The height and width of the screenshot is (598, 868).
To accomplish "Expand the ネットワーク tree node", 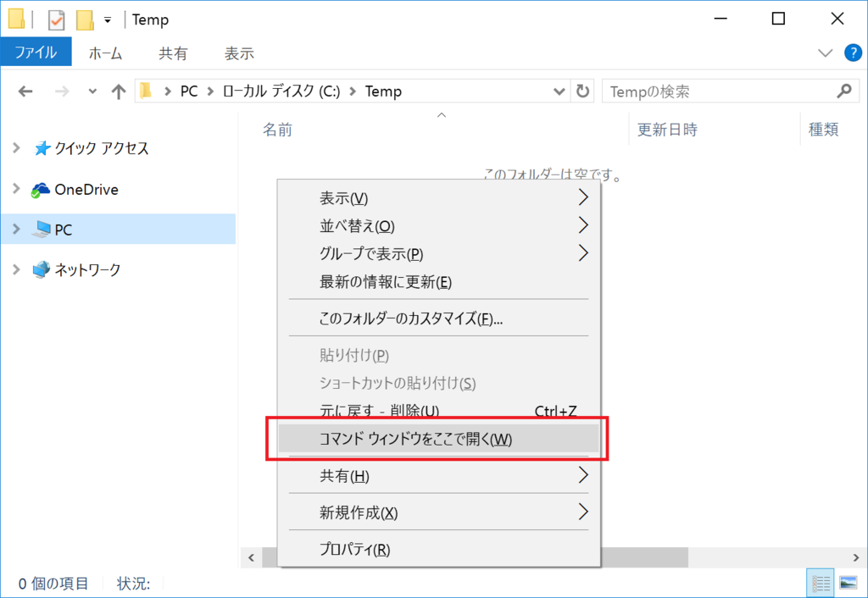I will click(x=16, y=269).
